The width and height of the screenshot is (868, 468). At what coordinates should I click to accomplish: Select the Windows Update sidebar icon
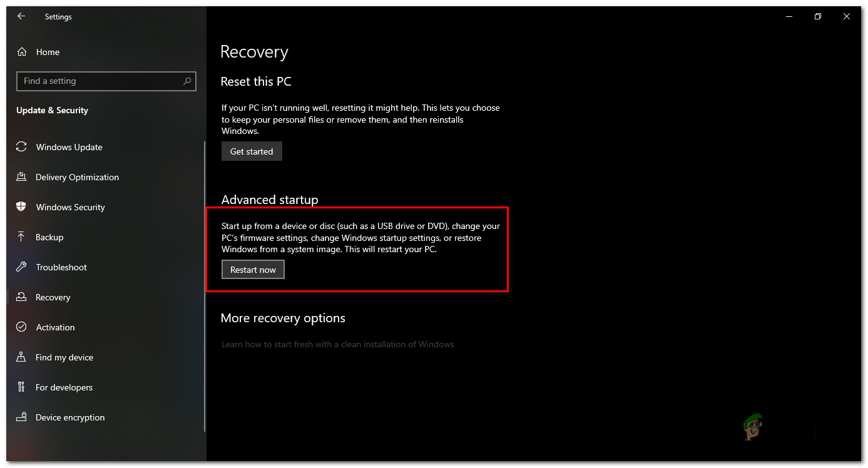point(21,147)
